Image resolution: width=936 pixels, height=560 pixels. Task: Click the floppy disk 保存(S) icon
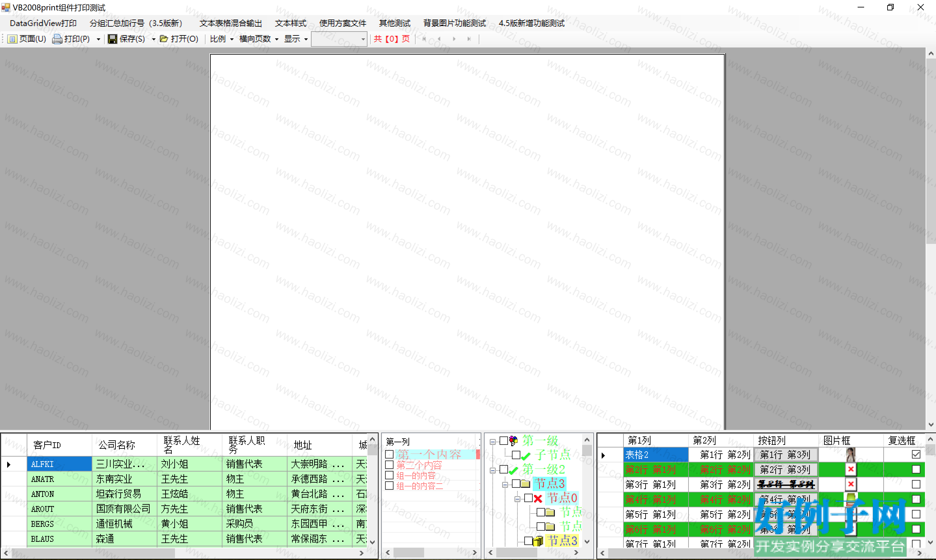point(113,39)
